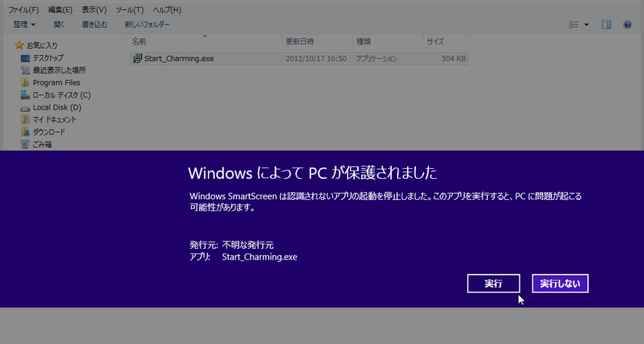Click the デスクトップ monitor icon
This screenshot has width=644, height=344.
[25, 58]
